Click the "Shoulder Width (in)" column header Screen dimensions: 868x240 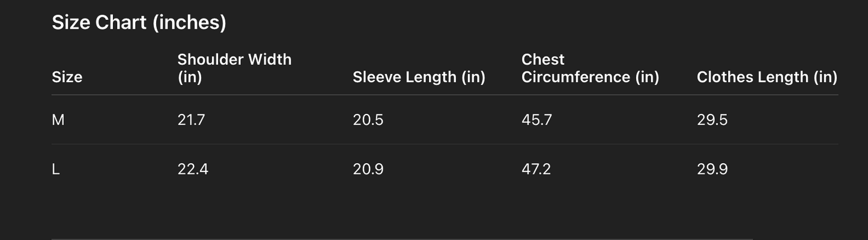click(234, 68)
